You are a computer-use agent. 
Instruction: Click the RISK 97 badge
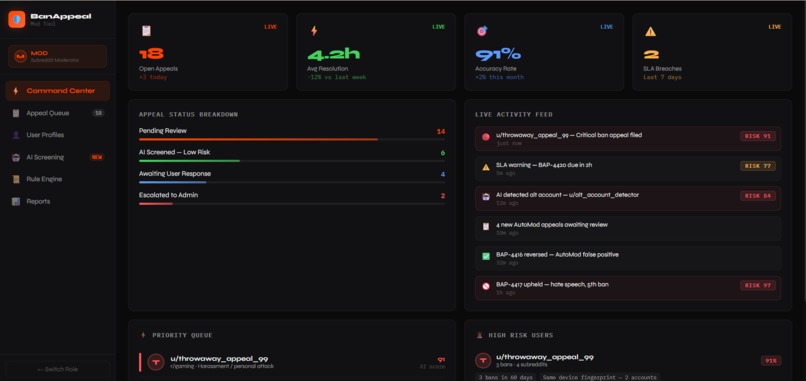(758, 285)
